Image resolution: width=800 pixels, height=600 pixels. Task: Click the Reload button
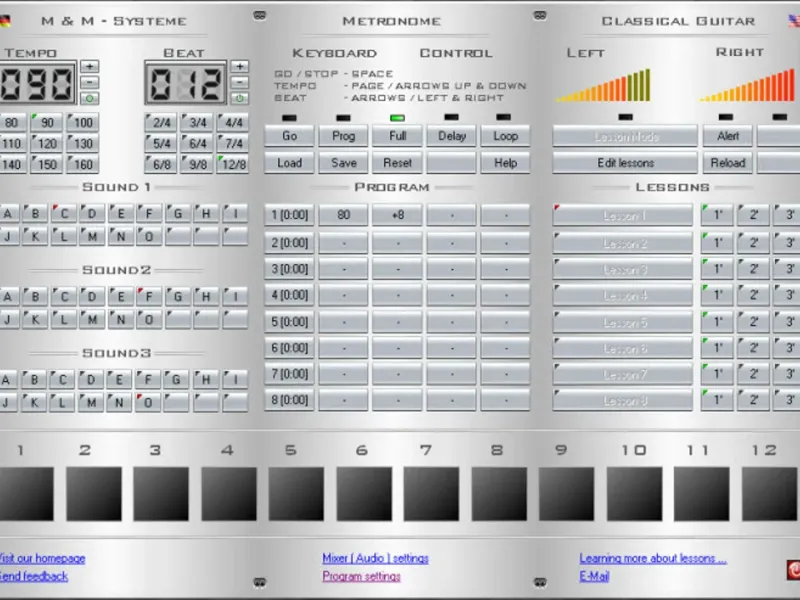click(728, 163)
